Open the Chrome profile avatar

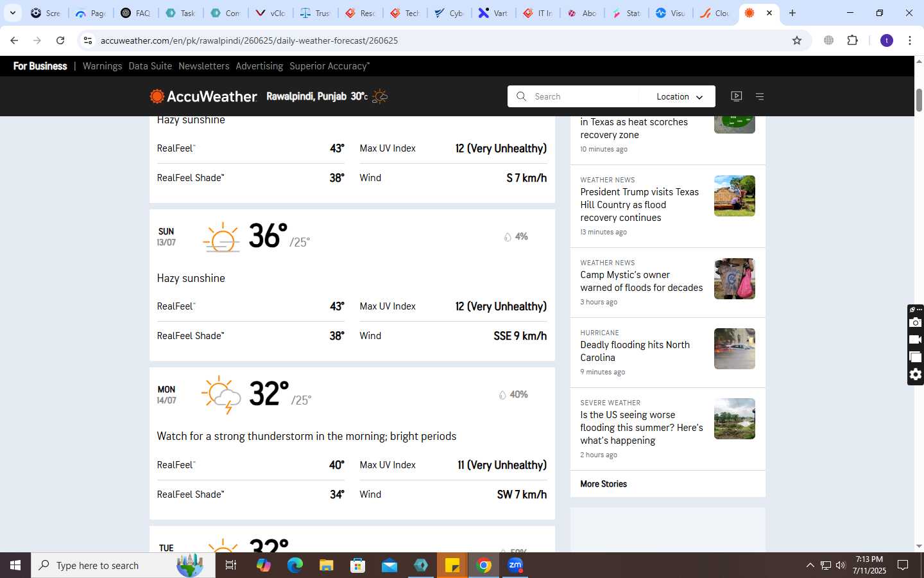[887, 40]
